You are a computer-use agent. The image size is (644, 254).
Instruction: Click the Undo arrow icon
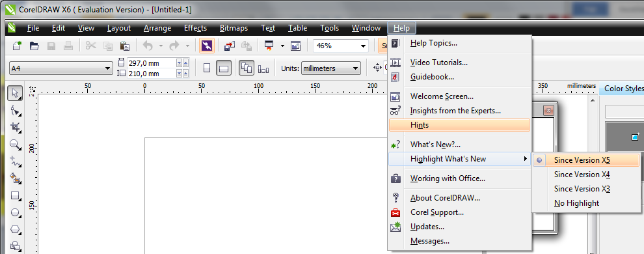tap(148, 46)
